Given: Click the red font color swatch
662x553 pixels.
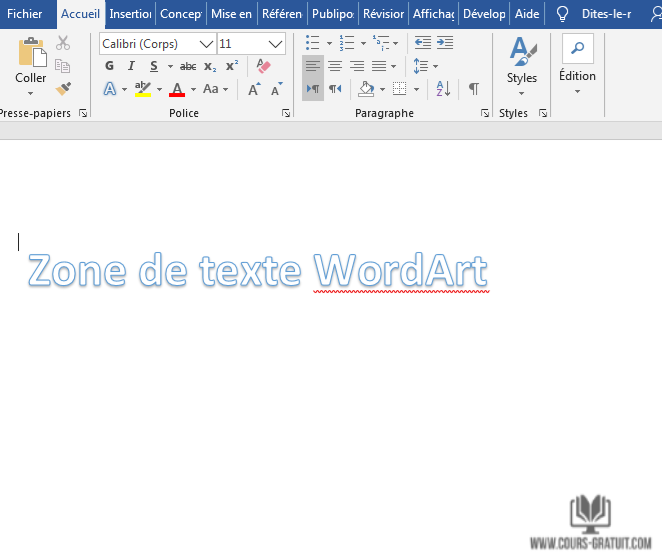Looking at the screenshot, I should 177,90.
